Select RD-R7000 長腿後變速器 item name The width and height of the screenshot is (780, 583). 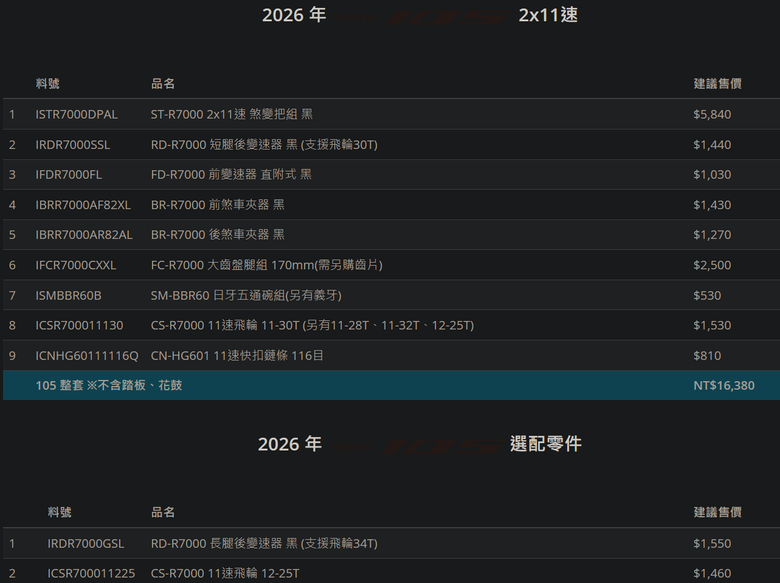point(264,544)
